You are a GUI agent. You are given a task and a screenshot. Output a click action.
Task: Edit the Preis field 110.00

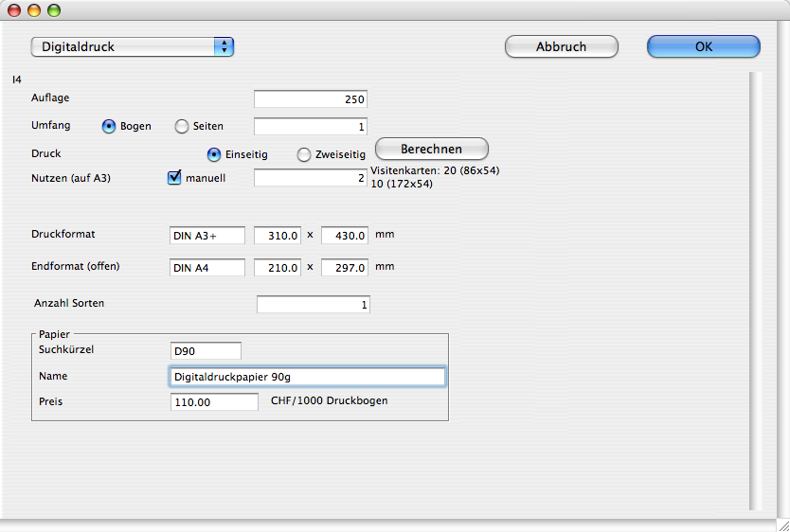click(213, 401)
